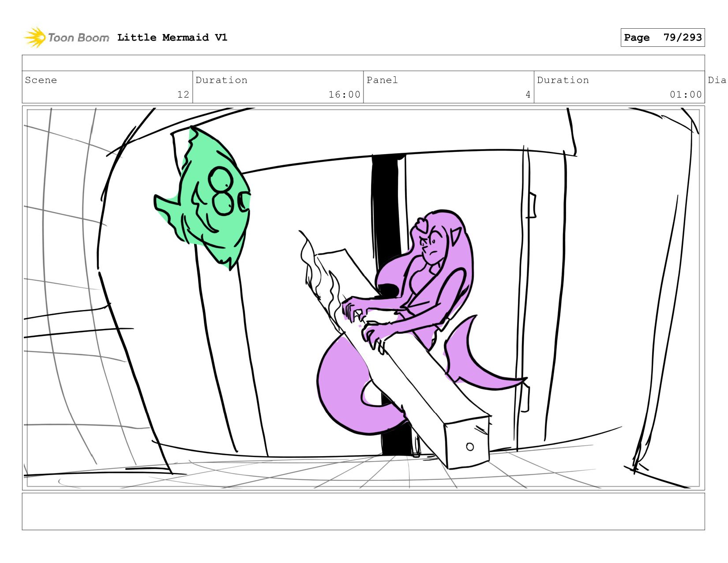Click the panel duration value '01:00'
The height and width of the screenshot is (563, 728).
686,94
